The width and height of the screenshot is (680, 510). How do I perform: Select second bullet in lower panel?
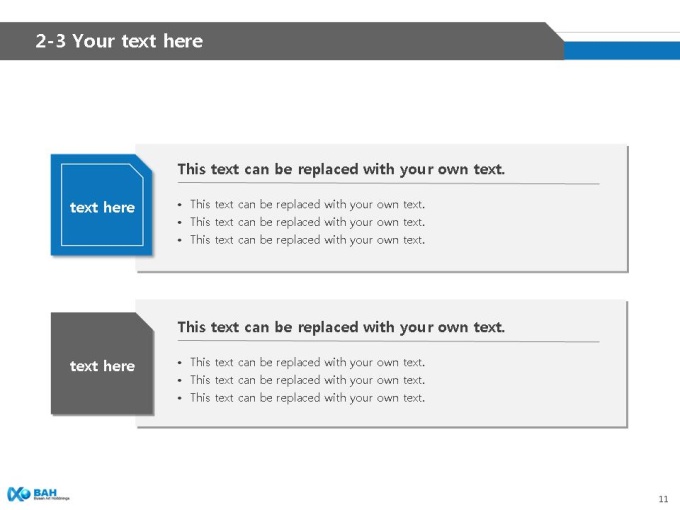[x=301, y=380]
